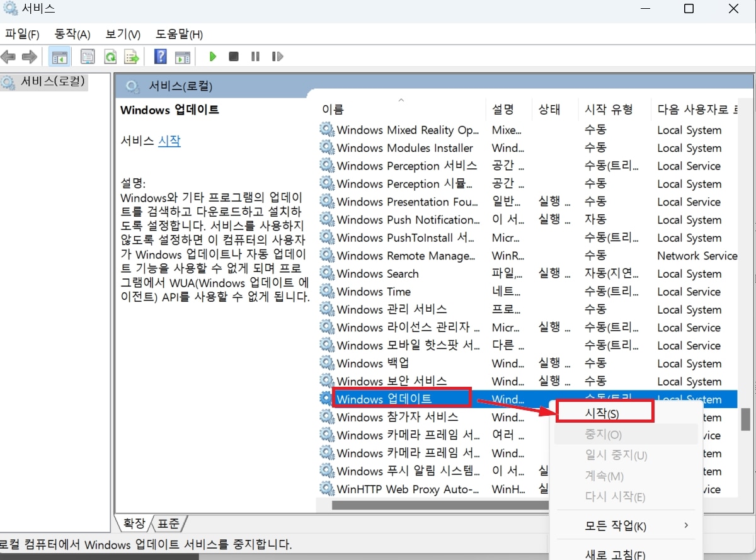This screenshot has height=560, width=756.
Task: Click 자동 startup type of Push Notification
Action: [595, 220]
